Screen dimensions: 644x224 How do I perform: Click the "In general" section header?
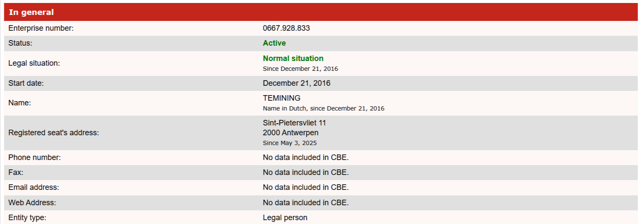pos(31,12)
